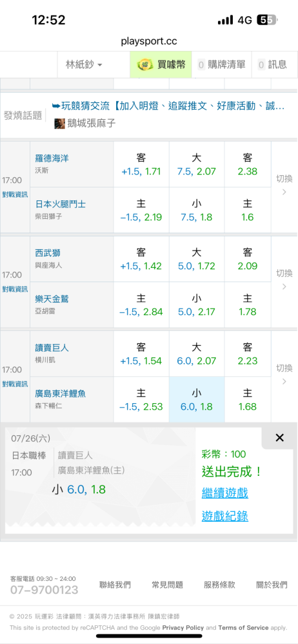Select 主 1.68 moneyline for 廣島東洋鯉魚

coord(248,400)
